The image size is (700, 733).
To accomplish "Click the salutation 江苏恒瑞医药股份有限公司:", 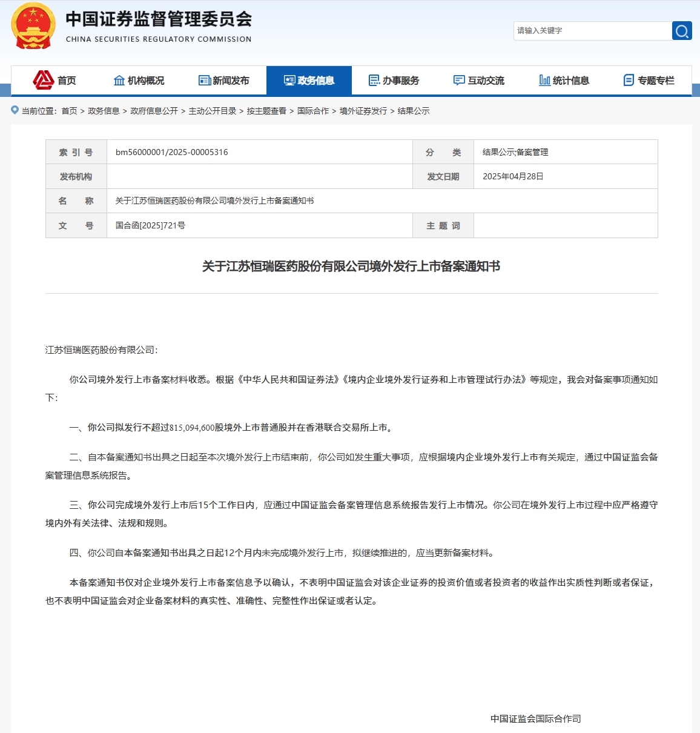I will [102, 350].
